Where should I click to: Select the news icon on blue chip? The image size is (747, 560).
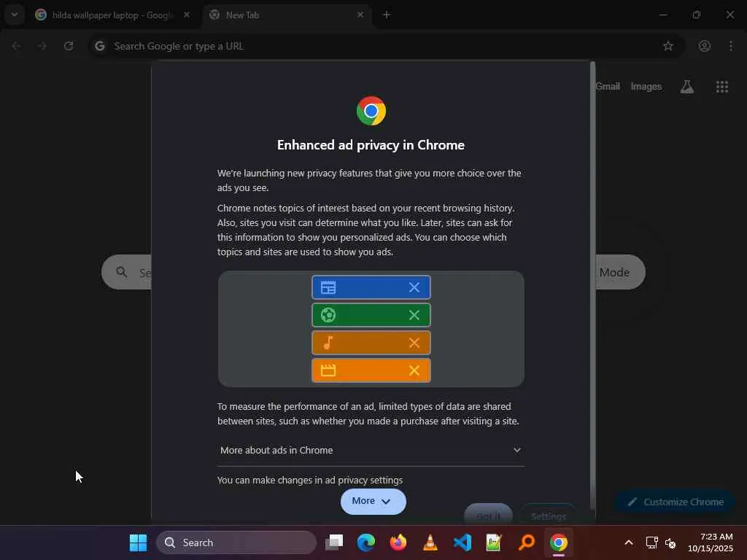(x=328, y=287)
